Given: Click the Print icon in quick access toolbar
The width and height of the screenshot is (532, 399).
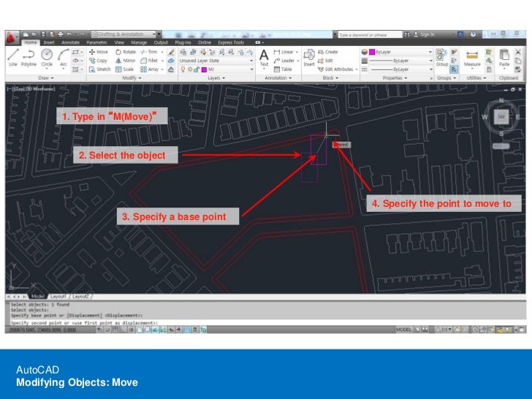Looking at the screenshot, I should [61, 34].
